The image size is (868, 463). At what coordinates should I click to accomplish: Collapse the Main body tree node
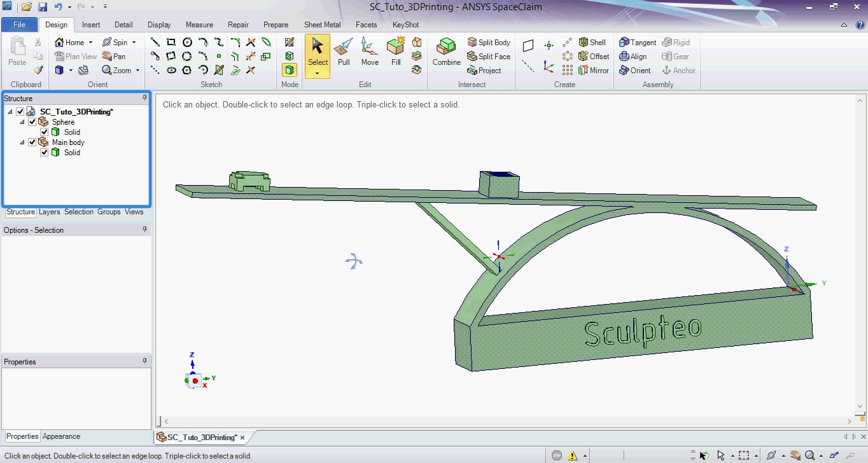click(x=22, y=142)
